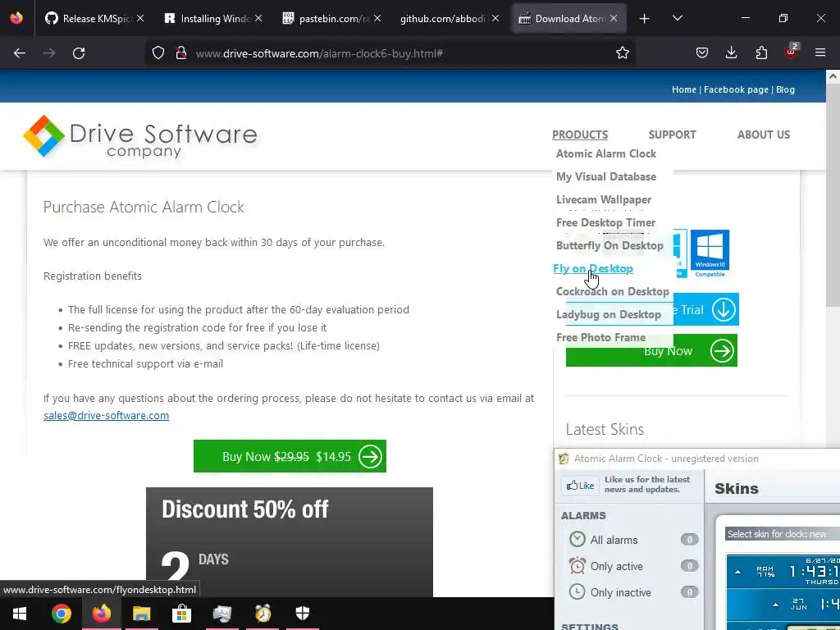Screen dimensions: 840x630
Task: Bookmark this page with the star icon
Action: coord(623,53)
